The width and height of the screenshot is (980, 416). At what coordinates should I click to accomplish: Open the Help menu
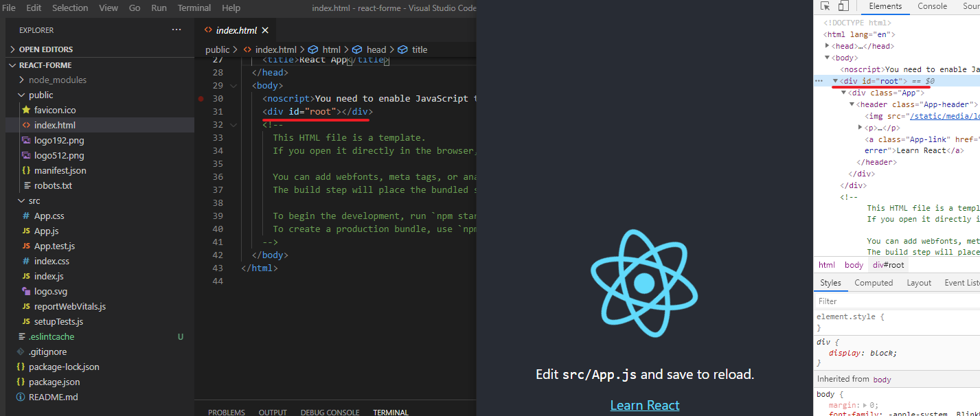point(231,8)
